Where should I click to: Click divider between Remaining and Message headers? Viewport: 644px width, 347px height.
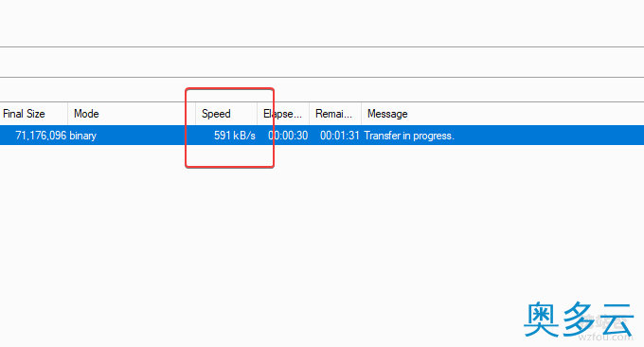click(361, 114)
